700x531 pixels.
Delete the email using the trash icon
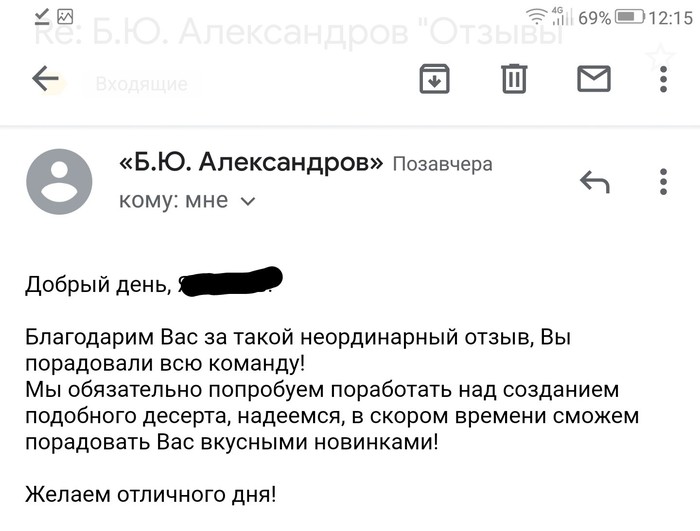point(514,78)
